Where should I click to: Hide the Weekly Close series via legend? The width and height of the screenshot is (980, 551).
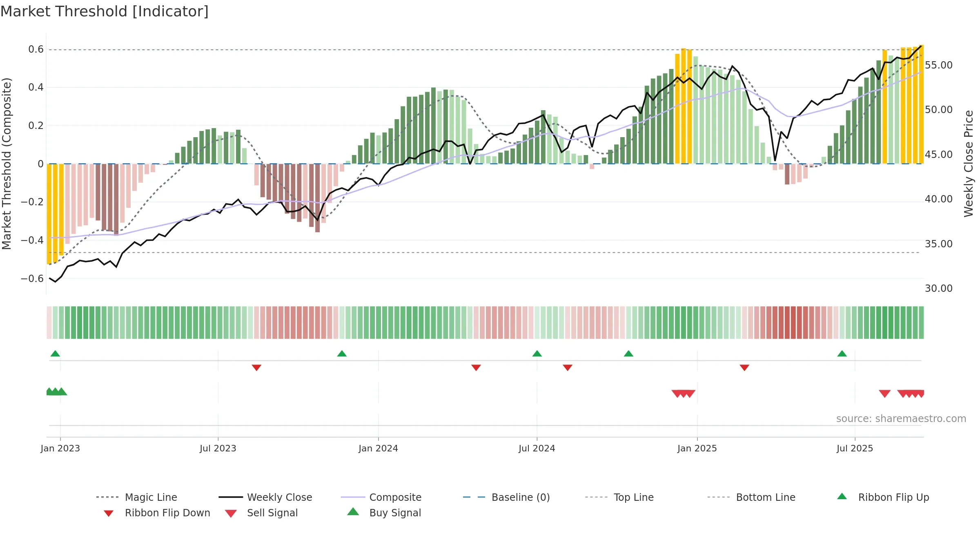(x=265, y=497)
